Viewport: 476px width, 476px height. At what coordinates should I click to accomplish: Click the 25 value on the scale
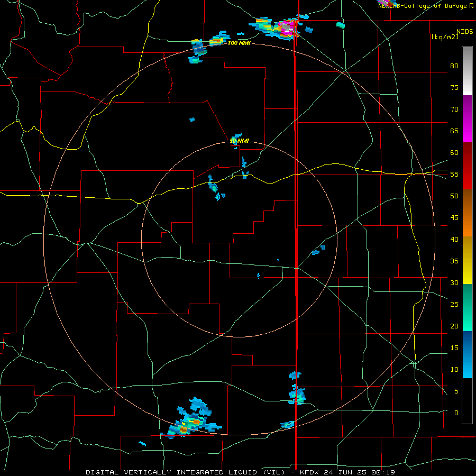point(454,304)
